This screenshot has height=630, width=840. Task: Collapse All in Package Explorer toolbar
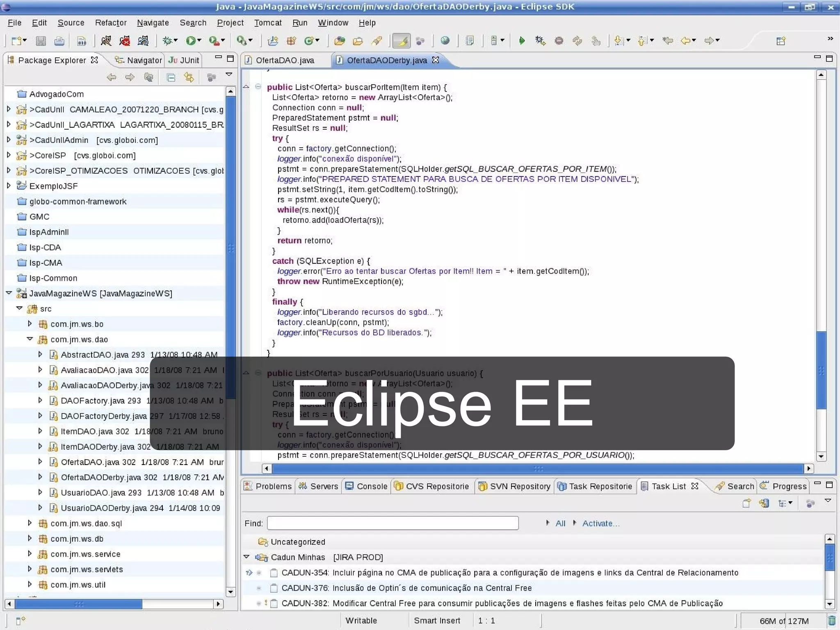(x=171, y=77)
